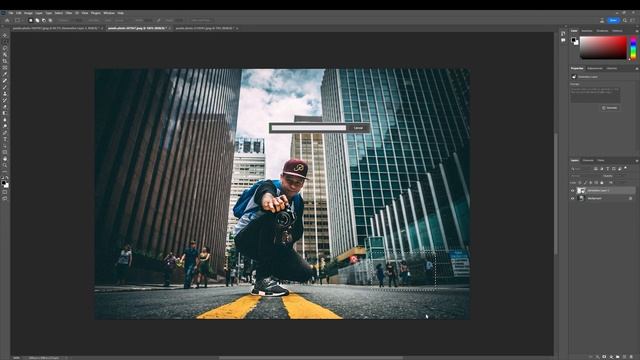Click the Generative Layer 1 thumbnail
The height and width of the screenshot is (360, 640).
coord(581,191)
